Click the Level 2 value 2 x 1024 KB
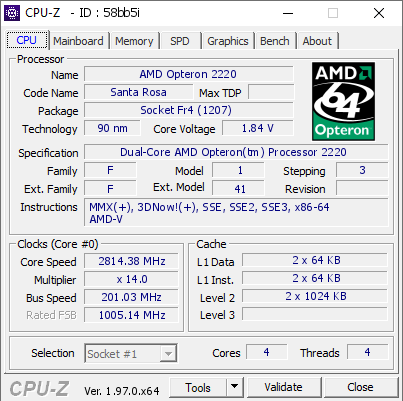The width and height of the screenshot is (403, 401). [x=315, y=296]
